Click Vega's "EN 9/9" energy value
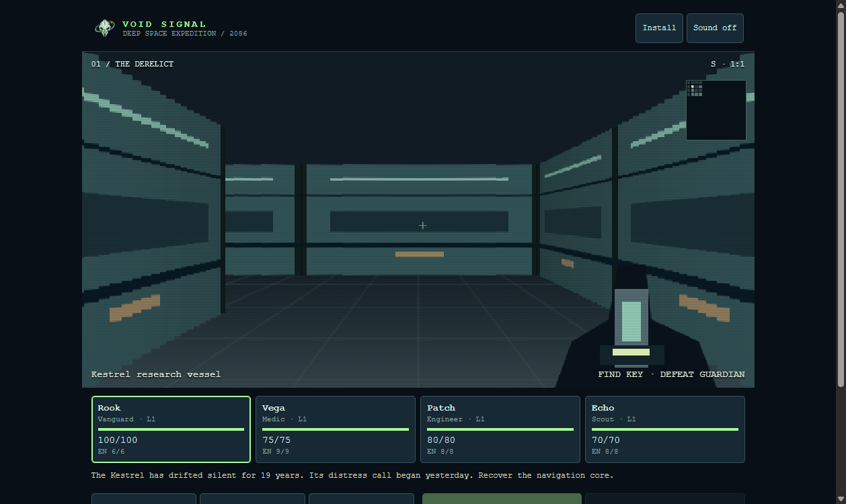Viewport: 846px width, 504px height. tap(276, 452)
